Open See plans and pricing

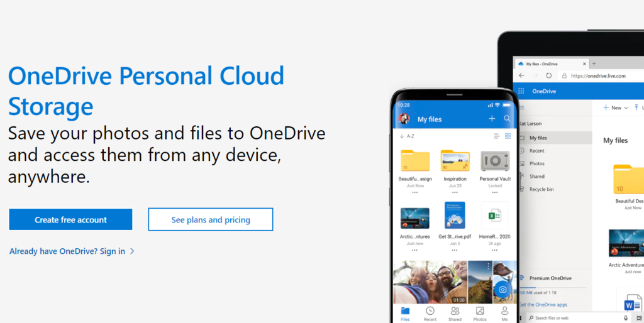(x=211, y=219)
